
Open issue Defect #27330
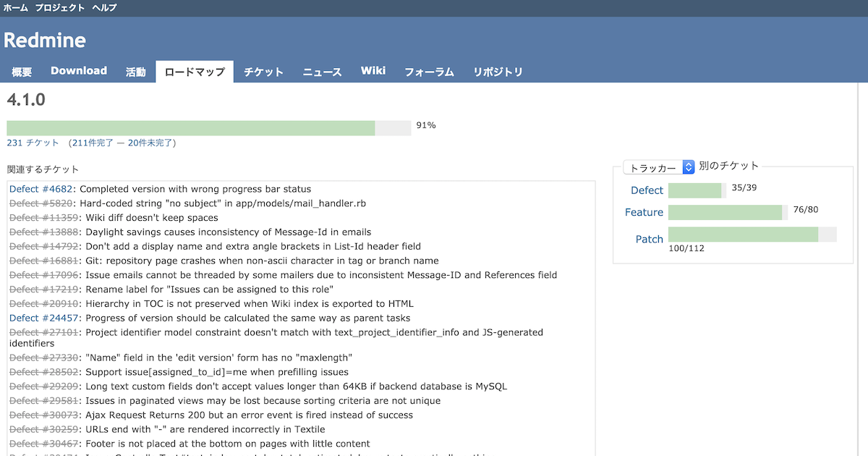coord(45,358)
